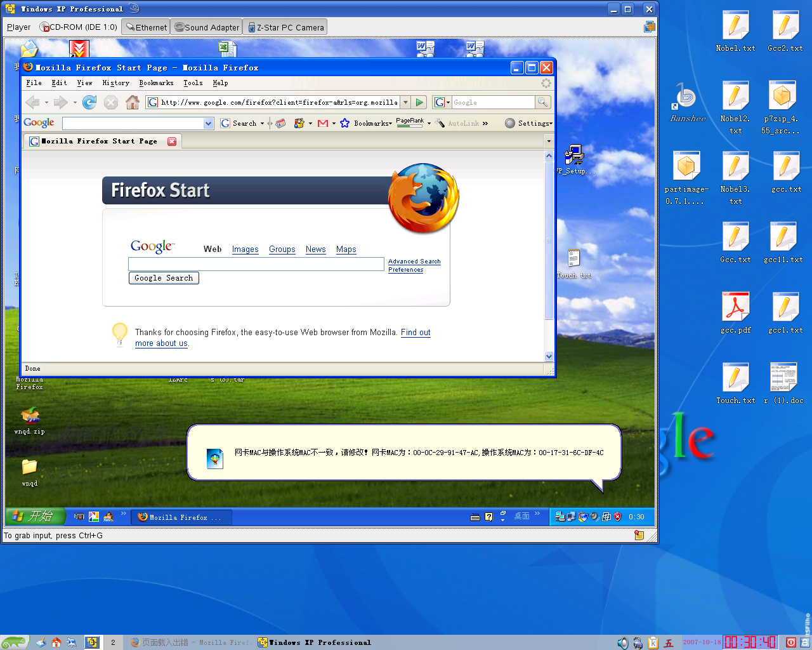Open the Firefox File menu
The width and height of the screenshot is (812, 650).
pyautogui.click(x=34, y=83)
